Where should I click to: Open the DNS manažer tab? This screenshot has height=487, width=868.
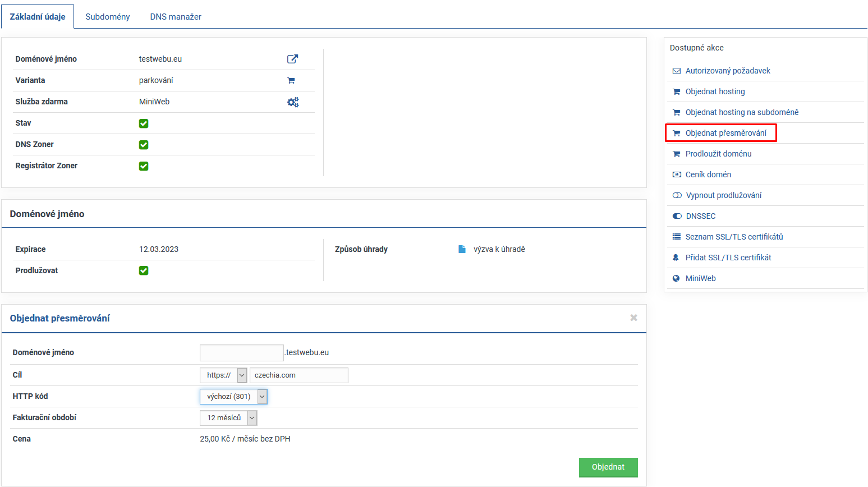pos(176,17)
